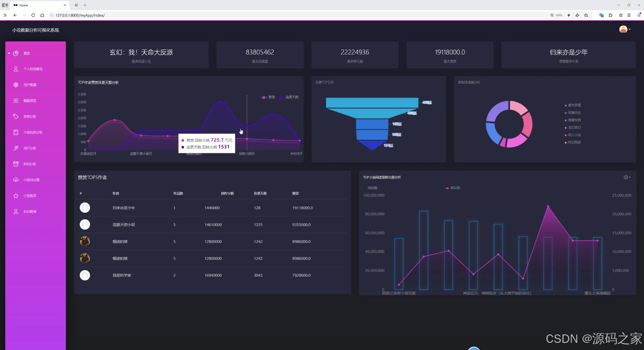Viewport: 644px width, 350px height.
Task: Click the 都市言情 color swatch in the pie legend
Action: coord(566,105)
